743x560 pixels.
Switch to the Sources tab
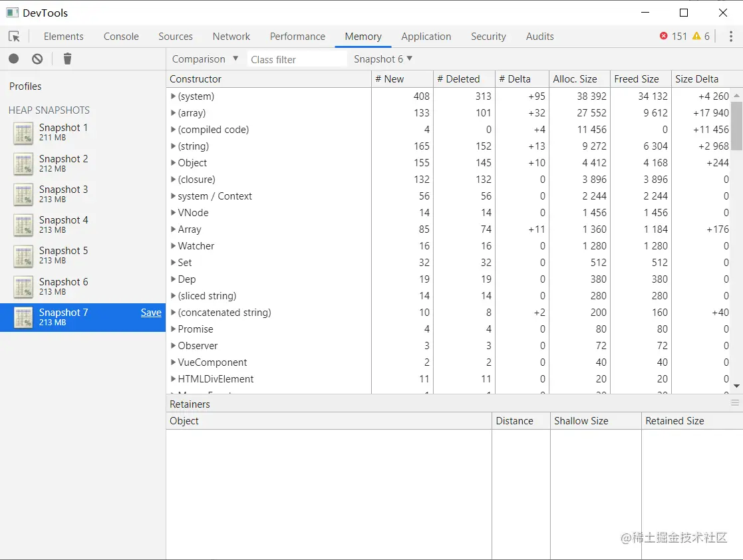coord(176,37)
